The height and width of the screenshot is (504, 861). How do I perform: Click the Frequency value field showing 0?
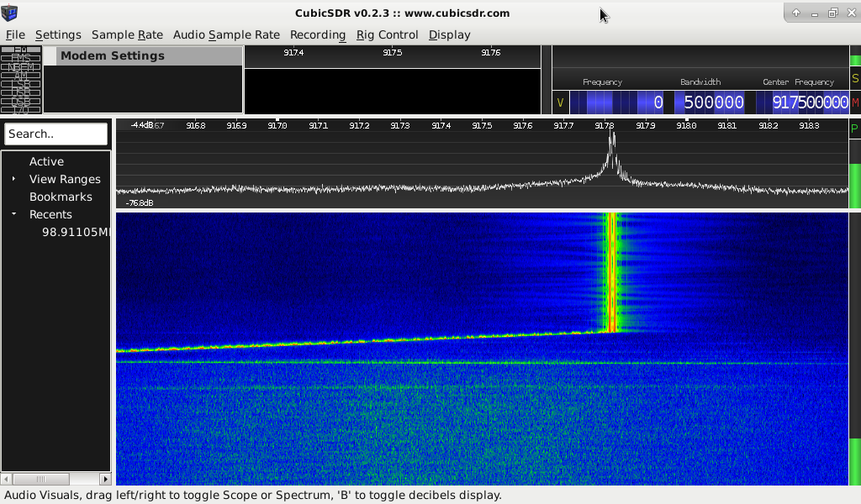point(617,102)
